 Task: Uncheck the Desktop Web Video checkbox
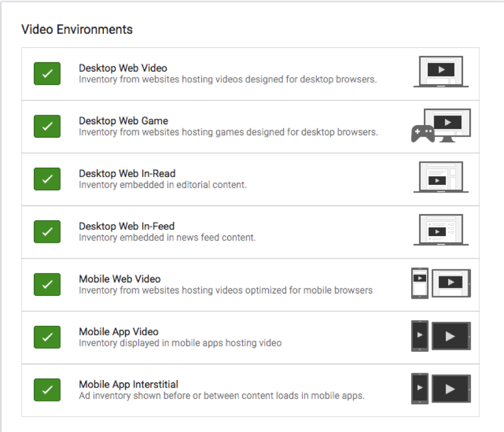[x=47, y=74]
